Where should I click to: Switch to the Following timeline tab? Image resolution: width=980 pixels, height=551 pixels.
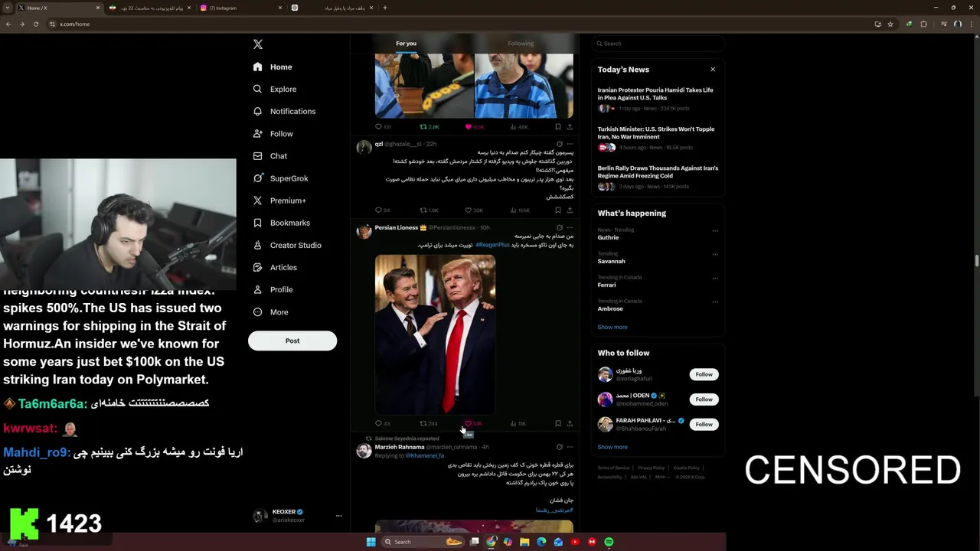pos(521,44)
